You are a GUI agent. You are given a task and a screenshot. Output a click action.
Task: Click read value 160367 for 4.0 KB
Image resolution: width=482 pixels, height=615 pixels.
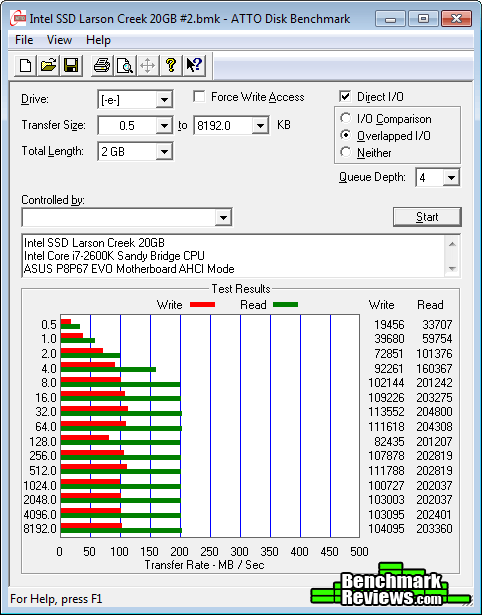pyautogui.click(x=434, y=369)
